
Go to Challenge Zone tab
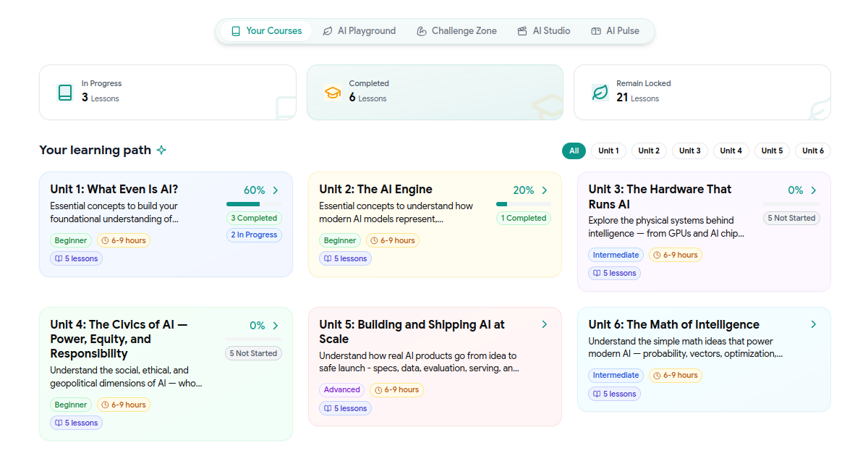click(x=456, y=31)
